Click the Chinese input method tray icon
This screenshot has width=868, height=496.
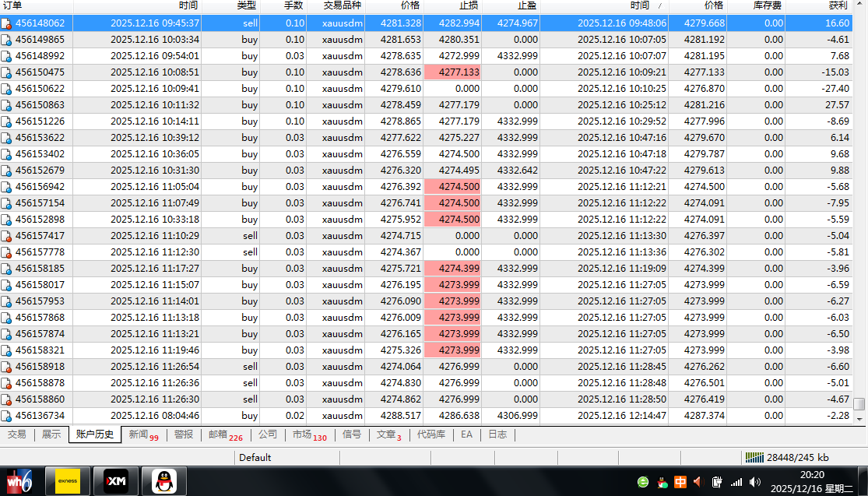click(x=680, y=482)
